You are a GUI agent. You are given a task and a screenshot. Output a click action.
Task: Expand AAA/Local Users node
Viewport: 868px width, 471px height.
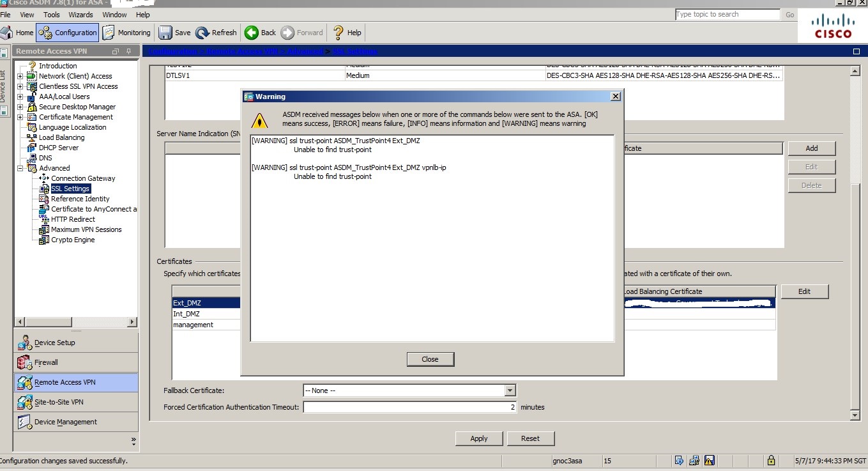click(x=20, y=97)
